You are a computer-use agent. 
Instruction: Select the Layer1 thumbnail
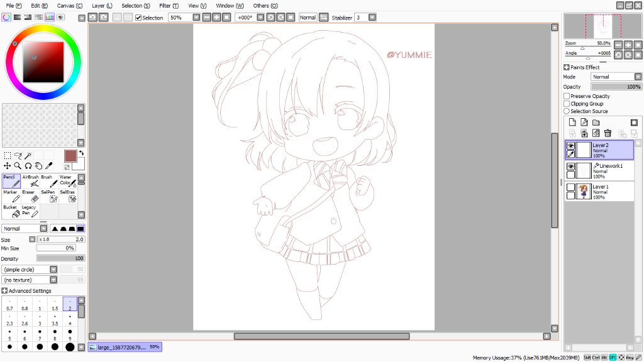(584, 191)
